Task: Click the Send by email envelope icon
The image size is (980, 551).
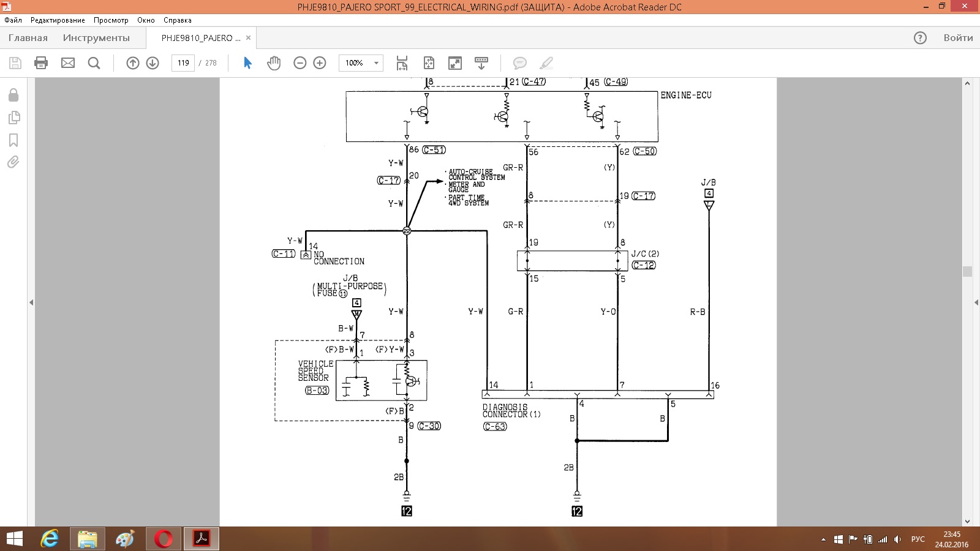Action: coord(68,63)
